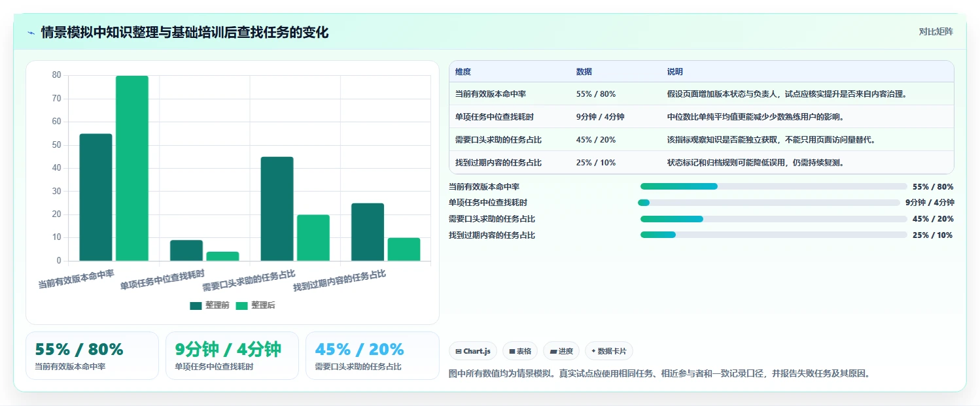Click the 9分钟 / 4分钟 value beside the progress bar

point(930,203)
